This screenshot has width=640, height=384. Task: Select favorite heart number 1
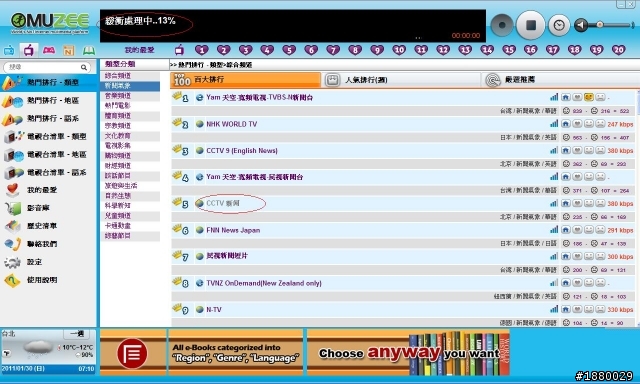(202, 50)
